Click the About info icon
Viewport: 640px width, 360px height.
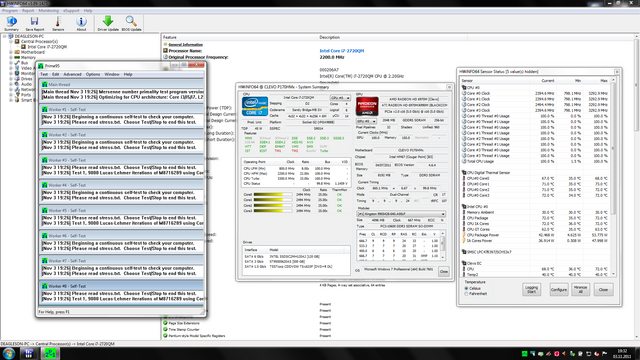pyautogui.click(x=81, y=23)
